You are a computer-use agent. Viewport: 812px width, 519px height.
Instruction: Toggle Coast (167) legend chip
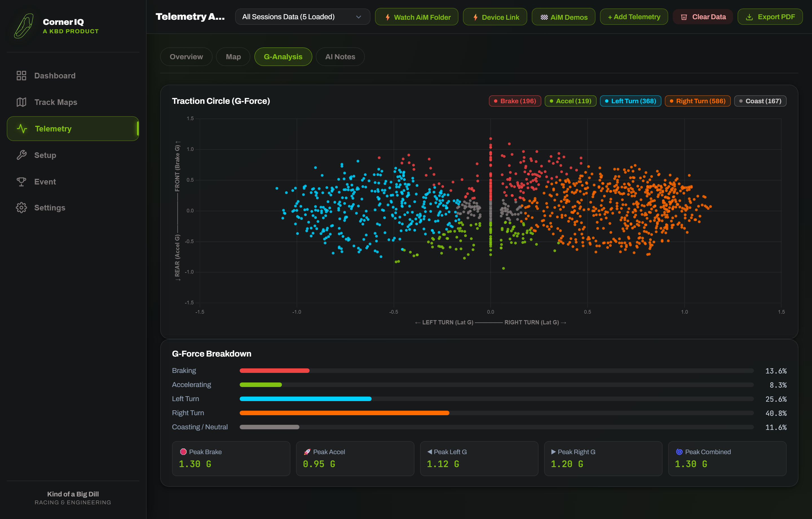pos(760,101)
